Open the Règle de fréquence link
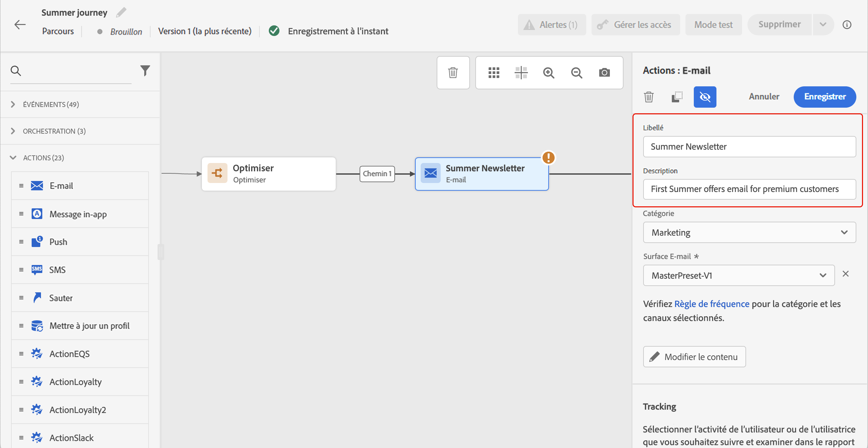868x448 pixels. pyautogui.click(x=711, y=304)
